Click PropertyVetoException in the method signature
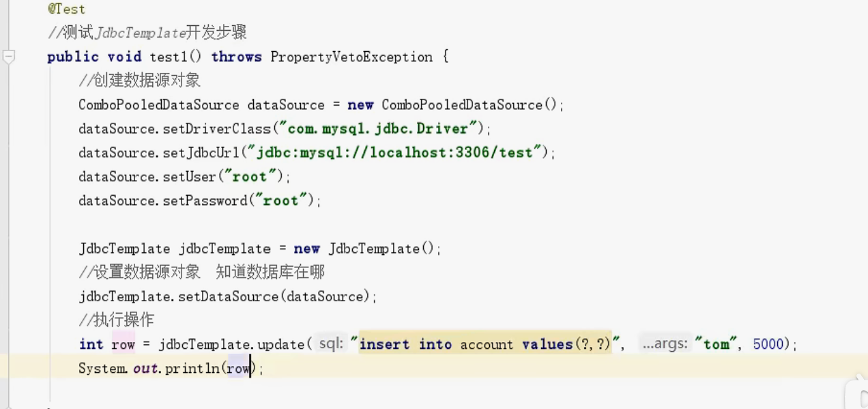Image resolution: width=868 pixels, height=409 pixels. [351, 57]
